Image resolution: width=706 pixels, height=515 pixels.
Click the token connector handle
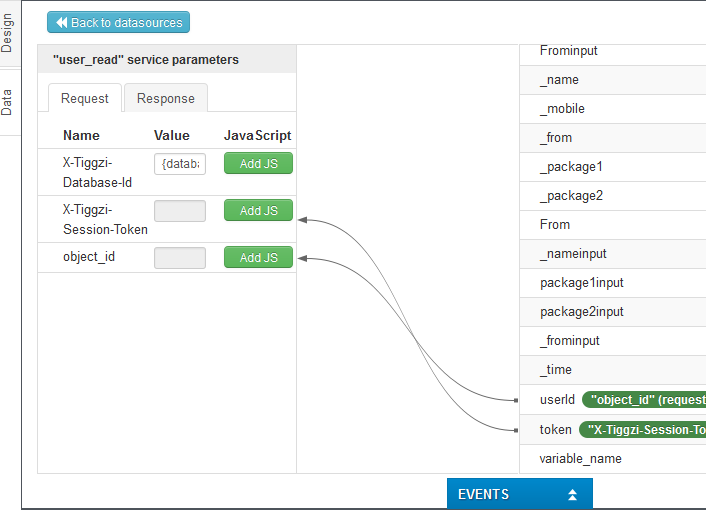click(x=516, y=430)
